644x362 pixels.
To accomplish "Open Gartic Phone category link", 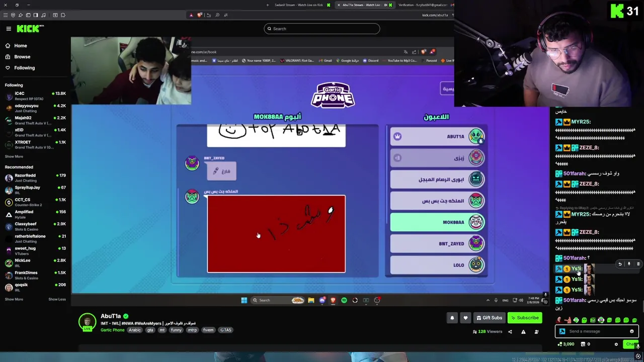I will click(112, 330).
